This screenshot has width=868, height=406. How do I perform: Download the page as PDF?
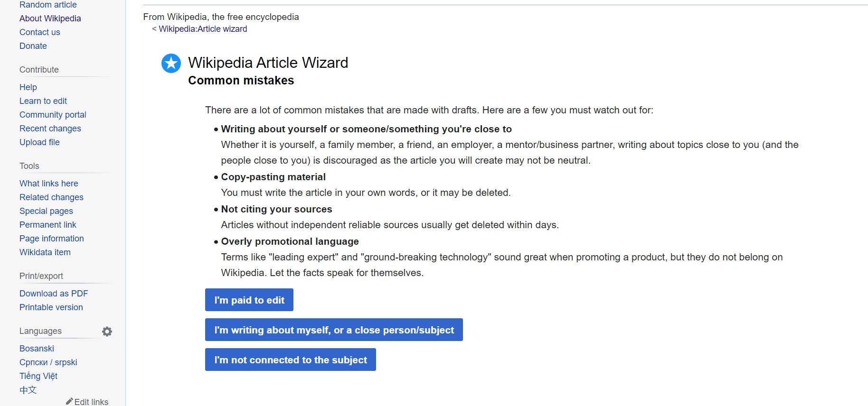point(54,294)
